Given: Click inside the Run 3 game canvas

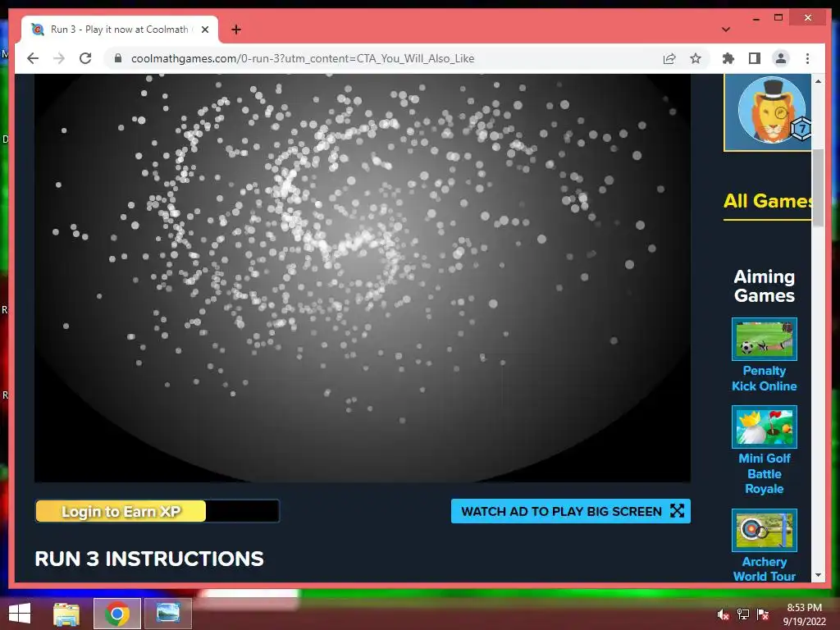Looking at the screenshot, I should click(362, 277).
